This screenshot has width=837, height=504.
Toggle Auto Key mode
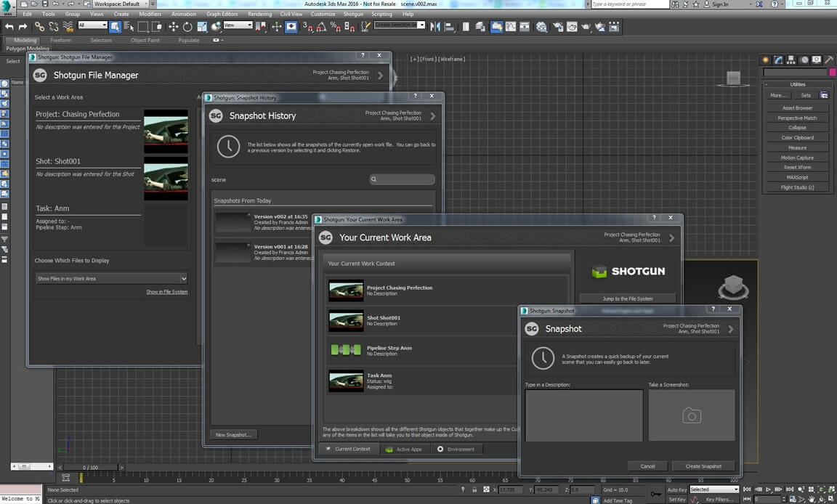tap(676, 489)
